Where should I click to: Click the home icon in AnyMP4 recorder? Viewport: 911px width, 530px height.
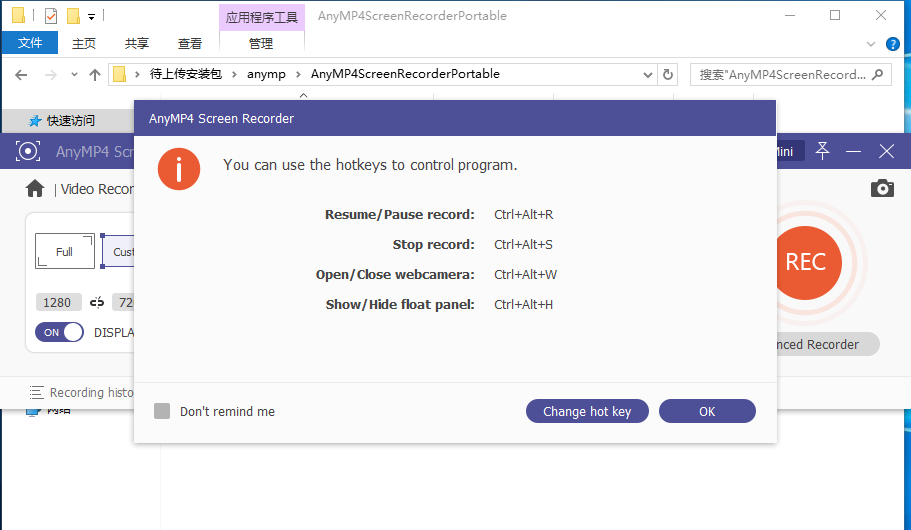click(35, 189)
